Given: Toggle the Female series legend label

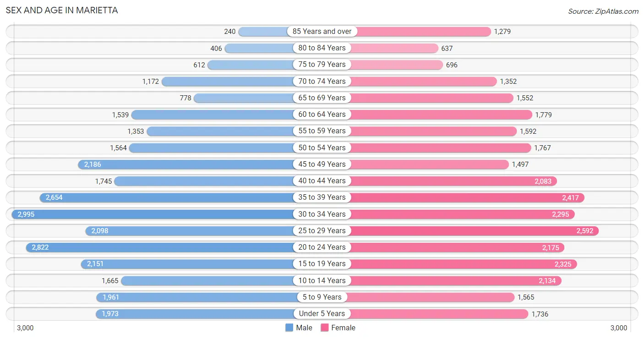Looking at the screenshot, I should [x=344, y=328].
